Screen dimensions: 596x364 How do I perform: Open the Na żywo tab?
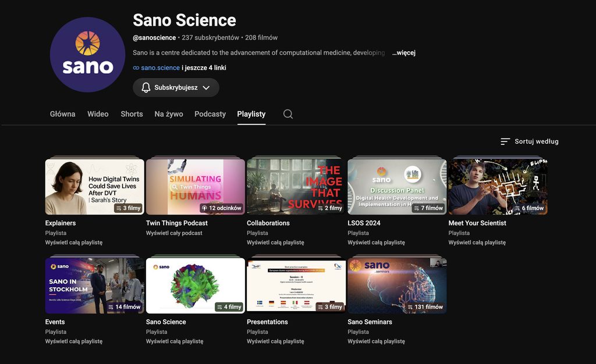pyautogui.click(x=169, y=114)
